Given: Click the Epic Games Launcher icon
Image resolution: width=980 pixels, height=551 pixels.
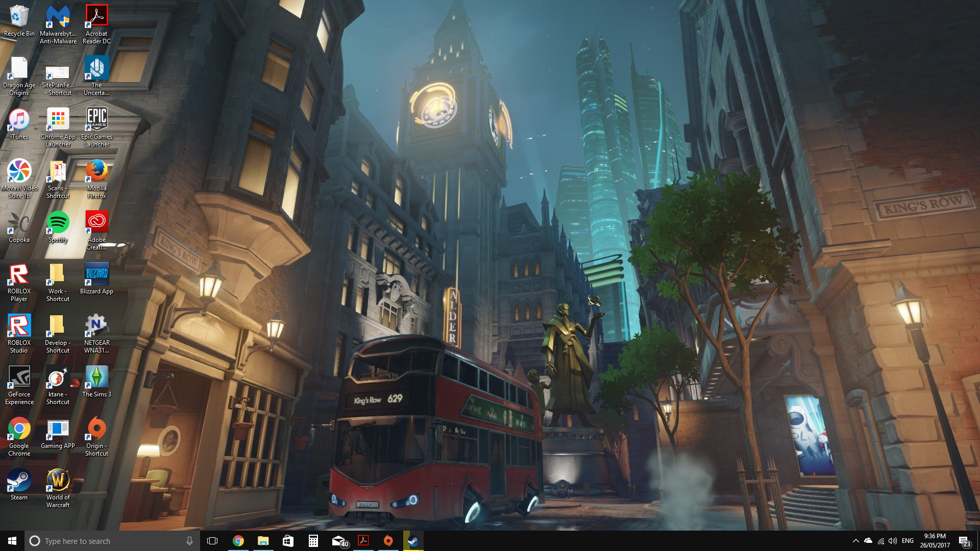Looking at the screenshot, I should tap(96, 120).
